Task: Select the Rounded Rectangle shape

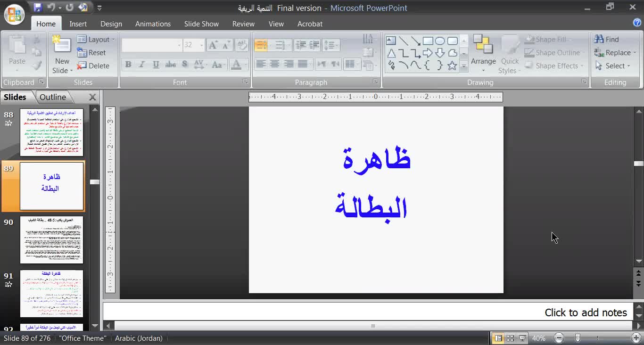Action: 452,41
